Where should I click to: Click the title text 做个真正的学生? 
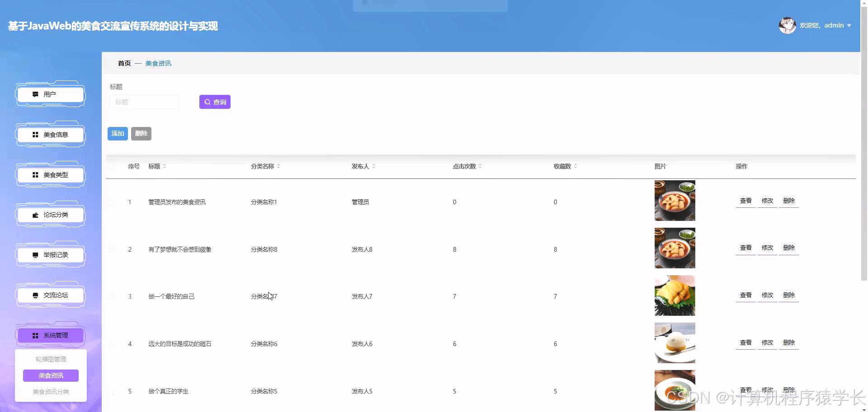click(168, 392)
